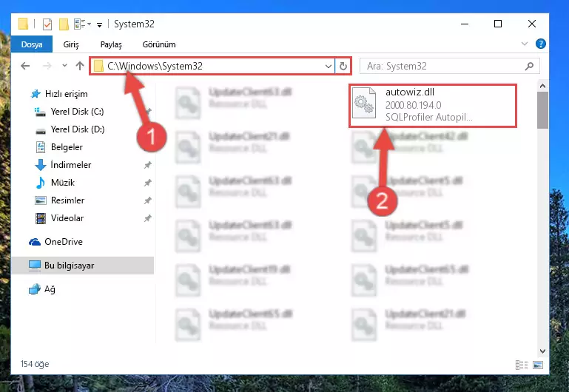Open the address bar history dropdown
Screen dimensions: 569x392
[328, 67]
